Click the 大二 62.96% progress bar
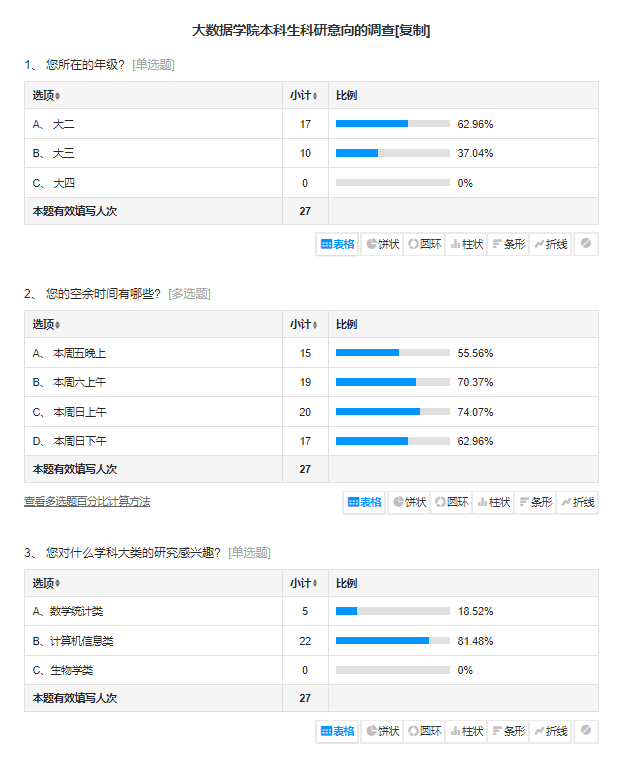This screenshot has width=624, height=761. click(x=393, y=124)
